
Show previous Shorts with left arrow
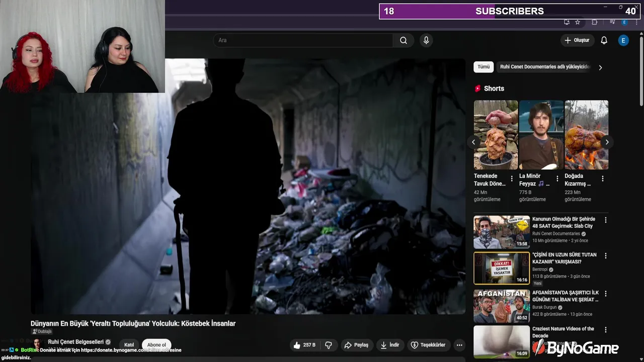(x=473, y=142)
